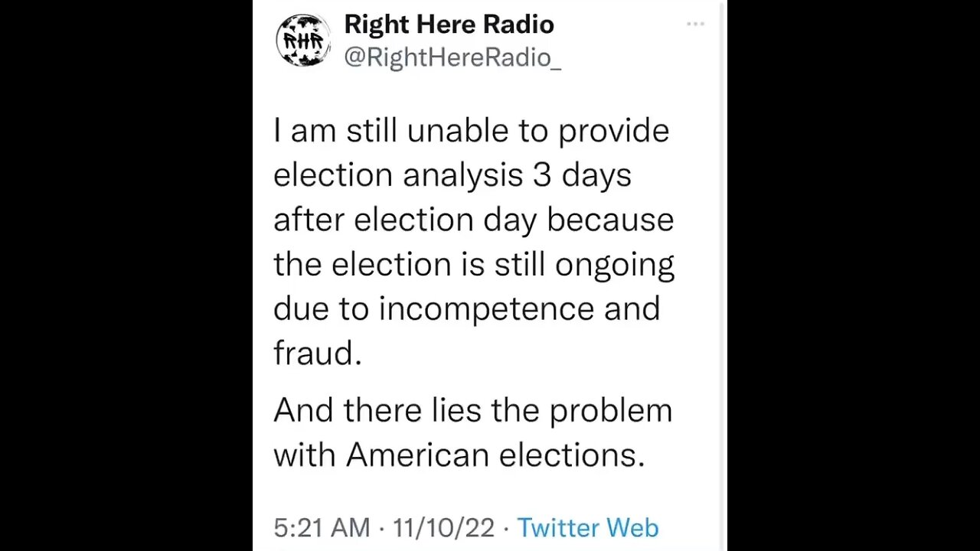Screen dimensions: 980x551
Task: Select the 11/10/22 date
Action: coord(443,527)
